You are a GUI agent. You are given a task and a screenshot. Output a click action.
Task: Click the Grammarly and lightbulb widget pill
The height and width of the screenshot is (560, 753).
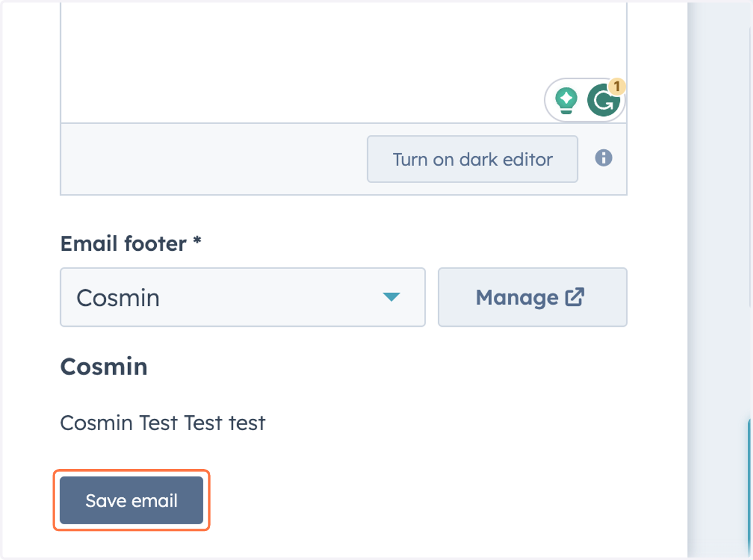click(585, 100)
